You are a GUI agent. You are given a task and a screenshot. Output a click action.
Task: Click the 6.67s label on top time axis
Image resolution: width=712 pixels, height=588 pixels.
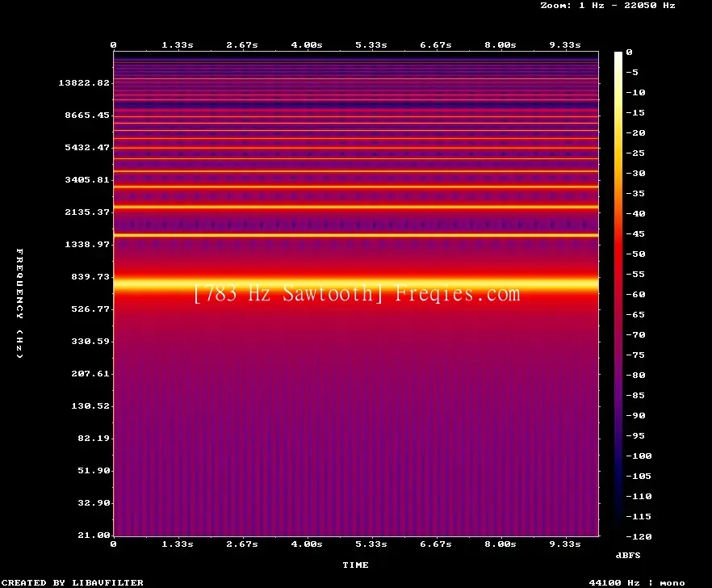pyautogui.click(x=435, y=45)
